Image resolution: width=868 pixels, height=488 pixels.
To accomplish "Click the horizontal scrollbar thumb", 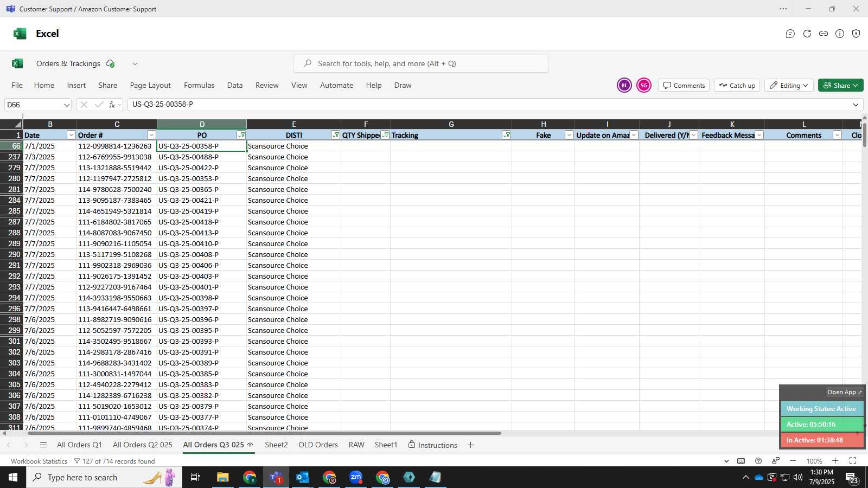I will coord(264,433).
